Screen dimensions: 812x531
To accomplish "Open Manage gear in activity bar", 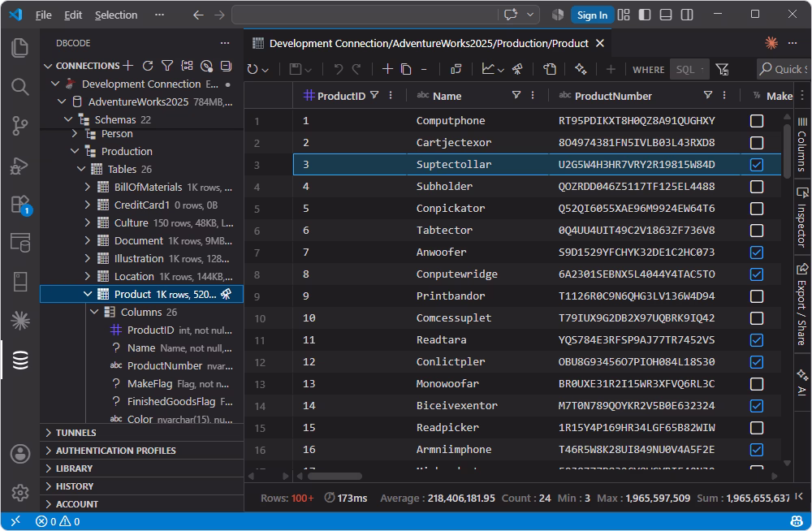I will point(20,493).
